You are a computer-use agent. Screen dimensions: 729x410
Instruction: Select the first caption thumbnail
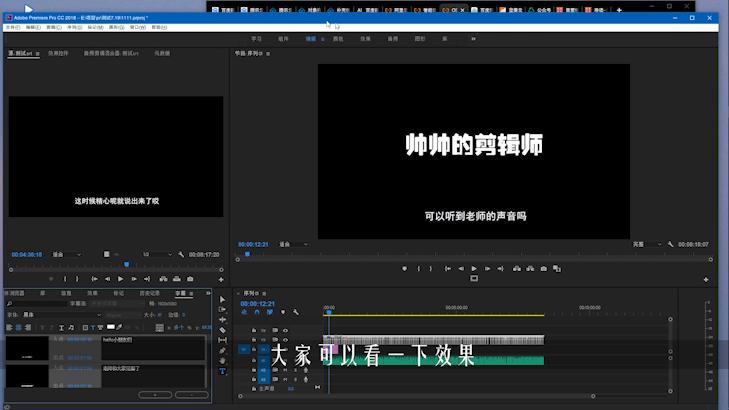point(27,348)
